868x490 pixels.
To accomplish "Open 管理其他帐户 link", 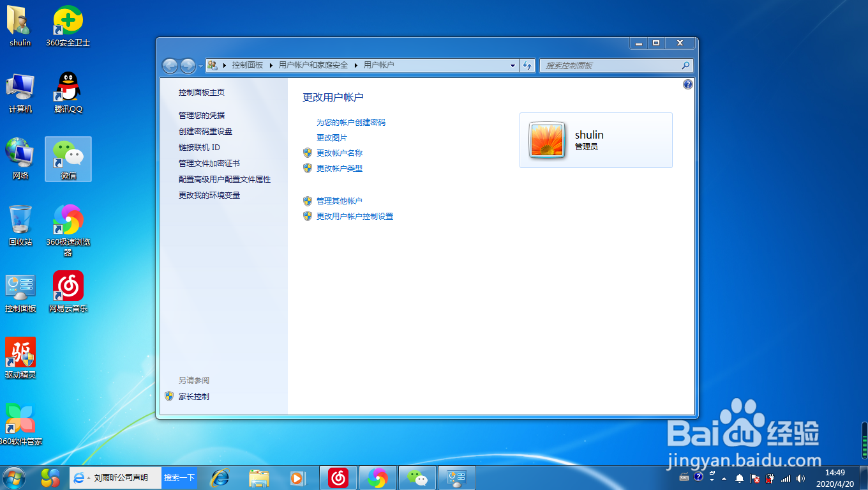I will [340, 201].
